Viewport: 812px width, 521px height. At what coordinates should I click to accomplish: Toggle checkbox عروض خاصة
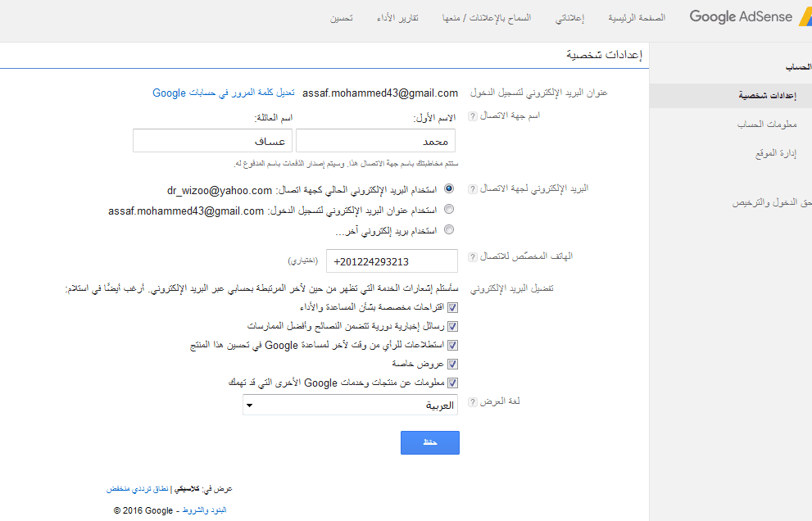452,364
